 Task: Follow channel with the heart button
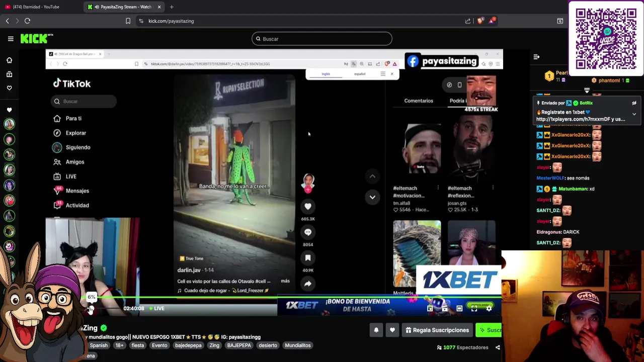click(x=392, y=330)
